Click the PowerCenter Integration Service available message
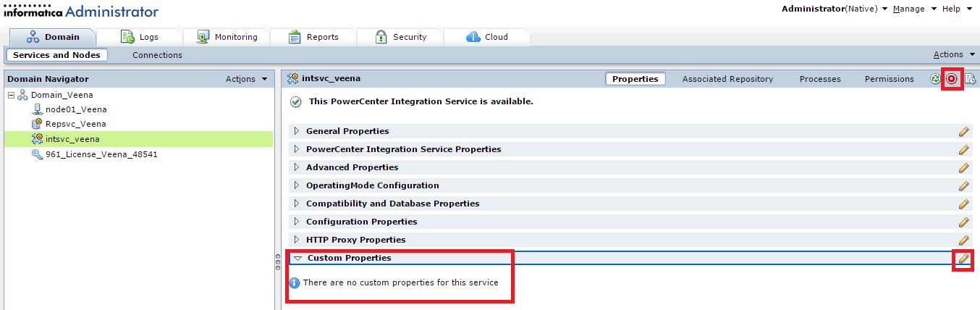 coord(421,101)
